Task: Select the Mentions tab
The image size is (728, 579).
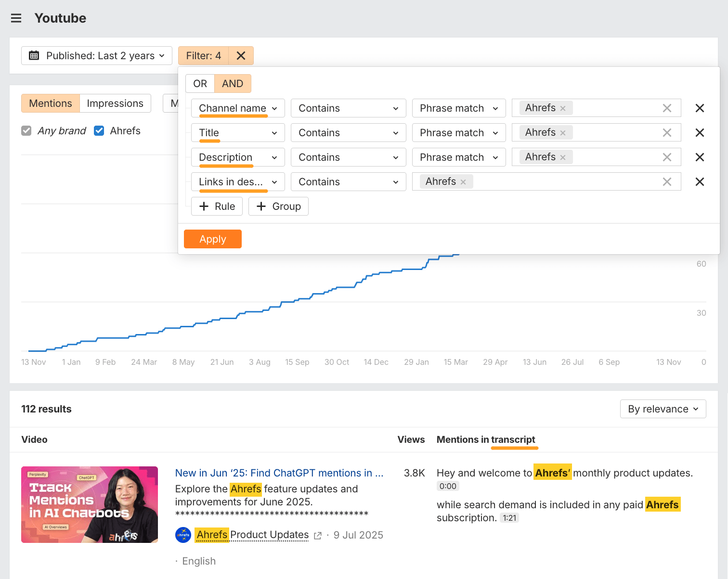Action: [x=50, y=103]
